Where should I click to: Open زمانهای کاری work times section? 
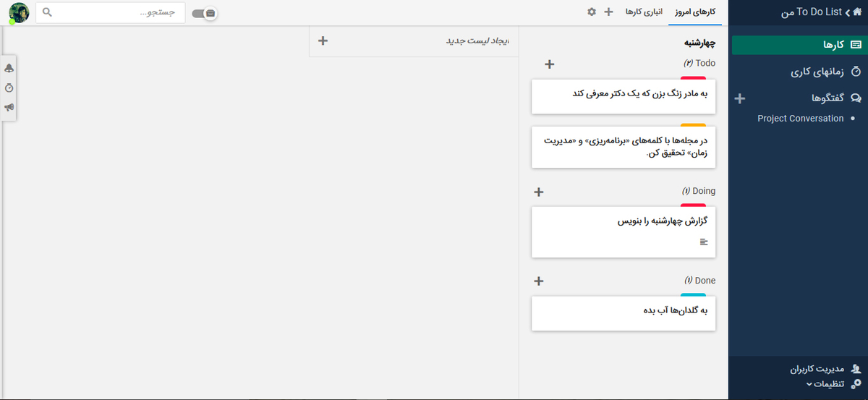825,72
